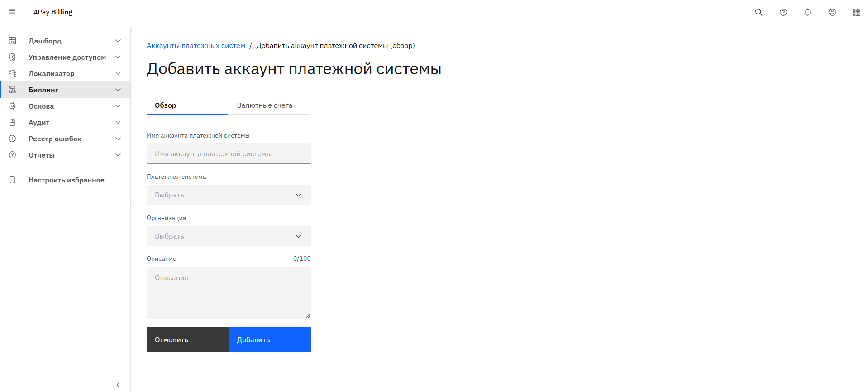The height and width of the screenshot is (392, 868).
Task: Follow the Аккаунты платежных систем breadcrumb link
Action: click(x=196, y=46)
